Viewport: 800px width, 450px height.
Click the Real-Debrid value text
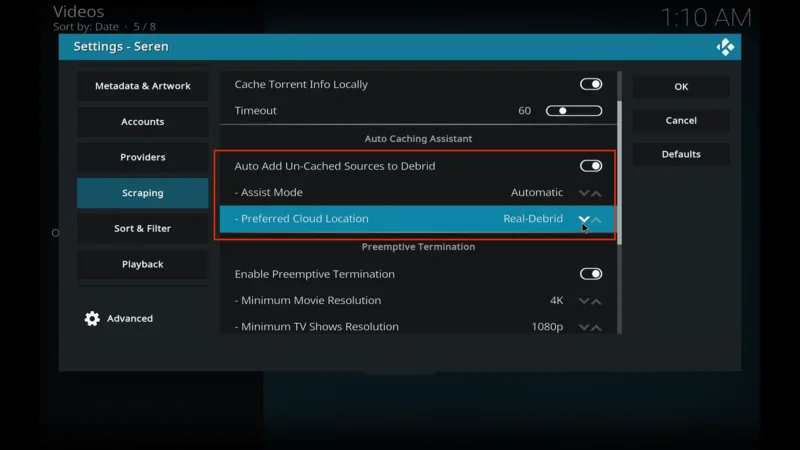pyautogui.click(x=533, y=218)
